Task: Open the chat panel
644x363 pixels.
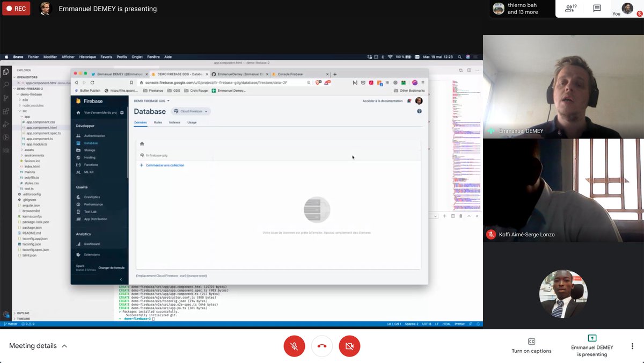Action: click(x=597, y=9)
